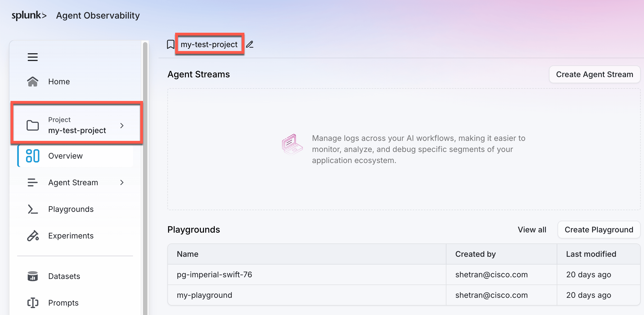Viewport: 644px width, 315px height.
Task: Click the my-test-project title text
Action: coord(209,44)
